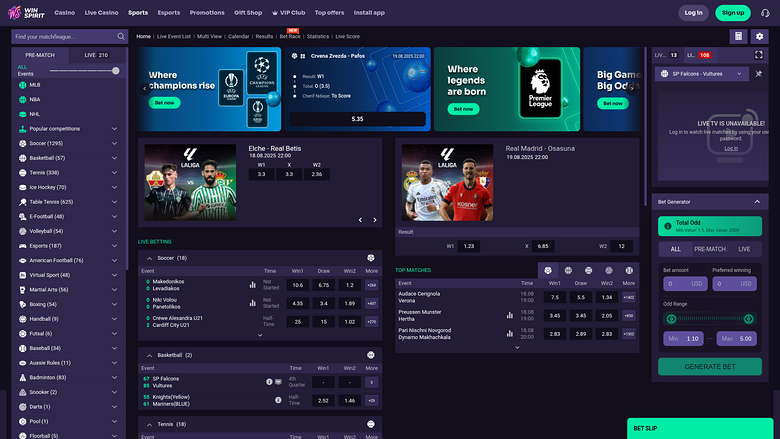
Task: Open SP Falcons - Vultures match dropdown
Action: pyautogui.click(x=701, y=74)
